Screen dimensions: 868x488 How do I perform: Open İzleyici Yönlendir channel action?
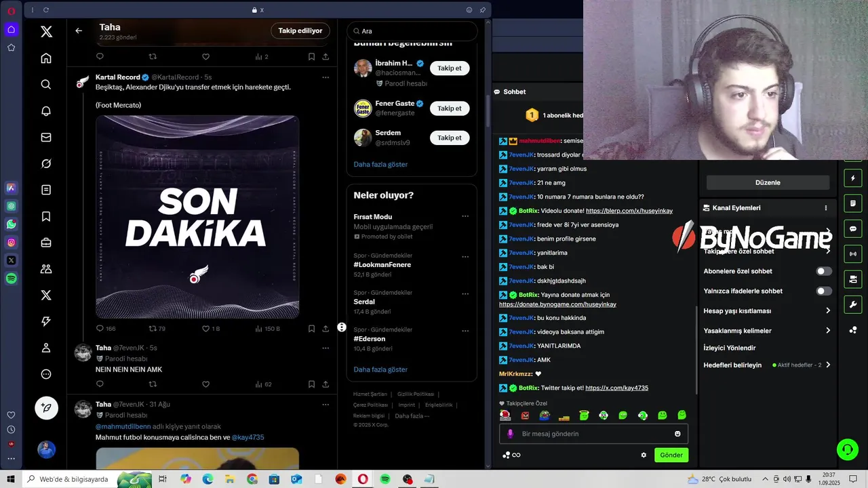click(x=730, y=348)
